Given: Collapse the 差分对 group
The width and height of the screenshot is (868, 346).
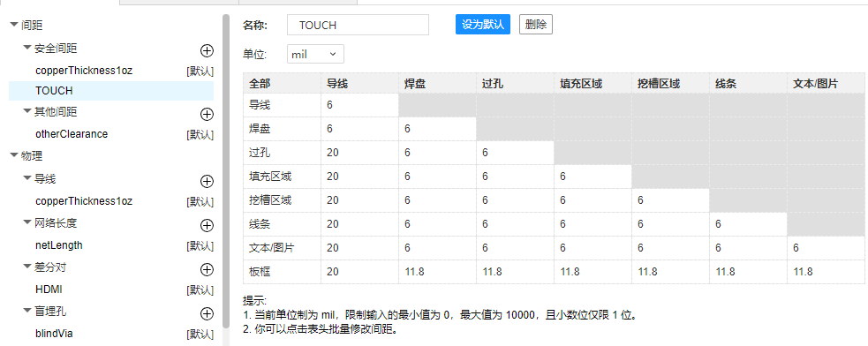Looking at the screenshot, I should point(27,267).
